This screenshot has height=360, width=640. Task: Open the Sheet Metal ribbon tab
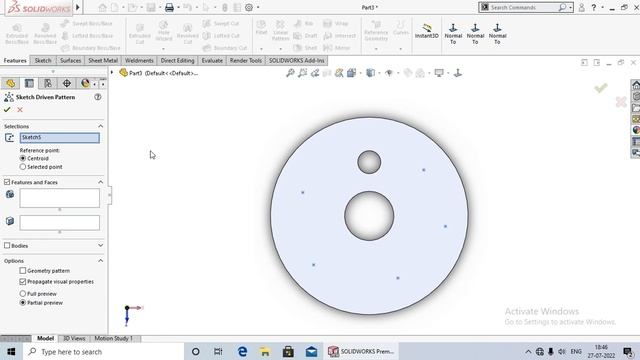(x=103, y=60)
